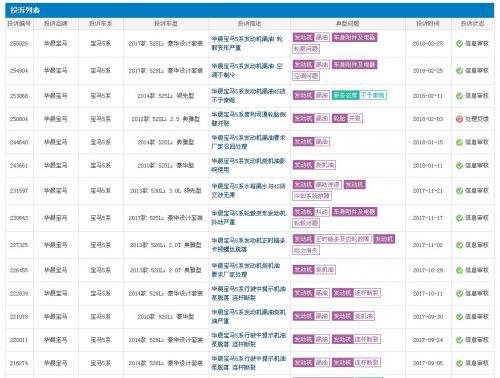The width and height of the screenshot is (500, 378).
Task: Click the green status icon dated 2017-11-02
Action: 459,245
